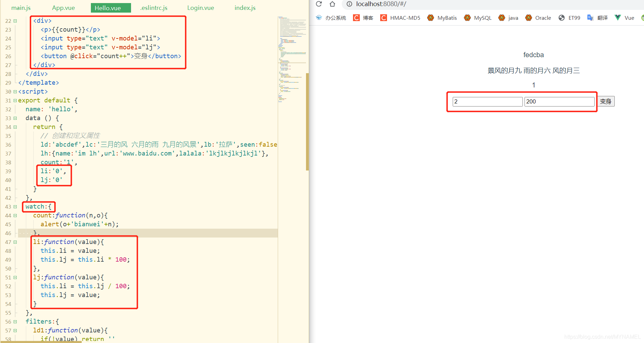The height and width of the screenshot is (343, 644).
Task: Collapse the li watcher at line 47
Action: click(x=15, y=242)
